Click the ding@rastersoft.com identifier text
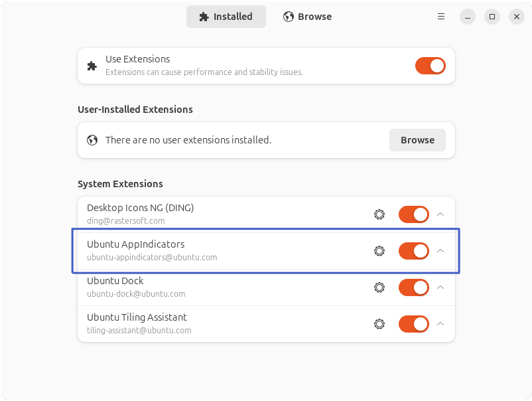The width and height of the screenshot is (532, 401). (126, 220)
